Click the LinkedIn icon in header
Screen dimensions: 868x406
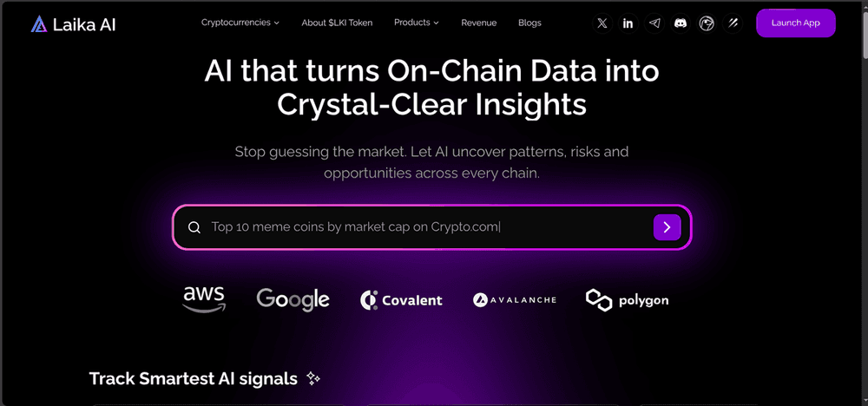(x=628, y=23)
